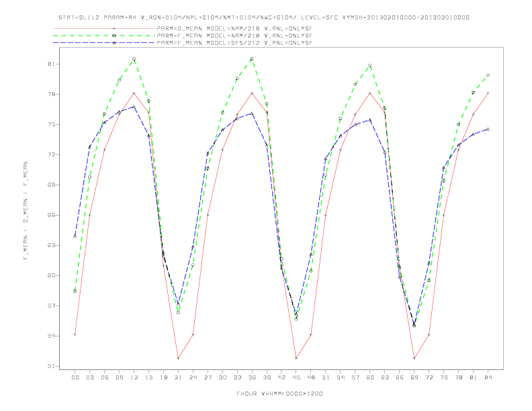Click the y-axis tick value 78
Screen dimensions: 532x411
click(51, 94)
